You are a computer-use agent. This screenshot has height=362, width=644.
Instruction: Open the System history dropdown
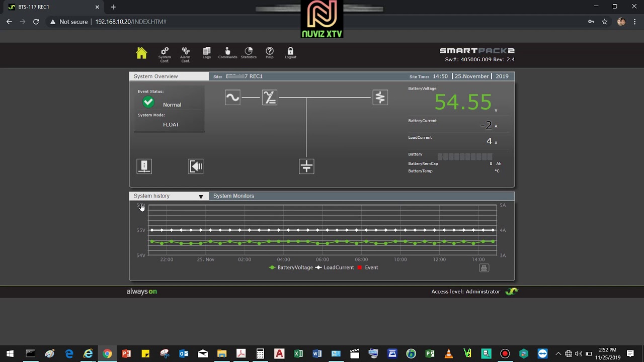pyautogui.click(x=169, y=196)
